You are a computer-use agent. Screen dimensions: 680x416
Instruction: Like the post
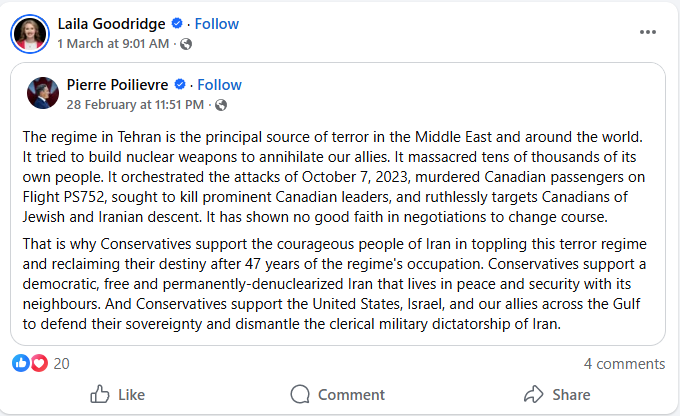coord(118,394)
